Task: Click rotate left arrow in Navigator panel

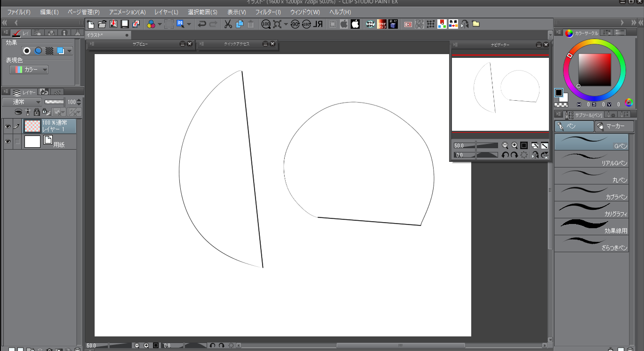Action: coord(505,155)
